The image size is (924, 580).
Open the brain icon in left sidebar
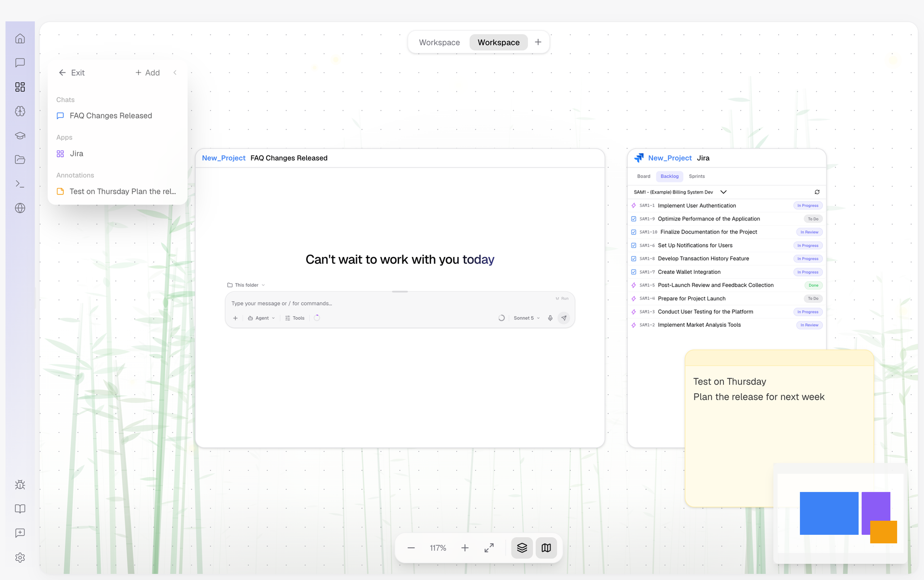20,111
